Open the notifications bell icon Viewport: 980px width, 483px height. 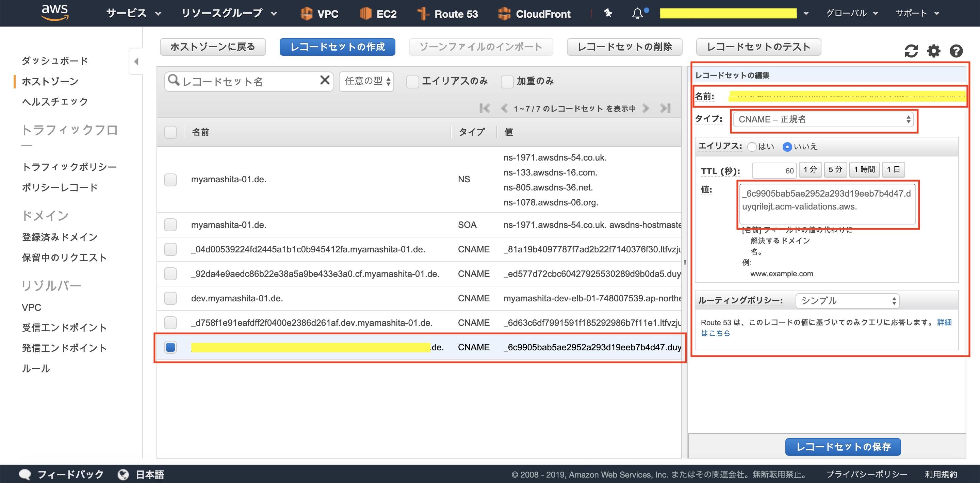pyautogui.click(x=637, y=14)
